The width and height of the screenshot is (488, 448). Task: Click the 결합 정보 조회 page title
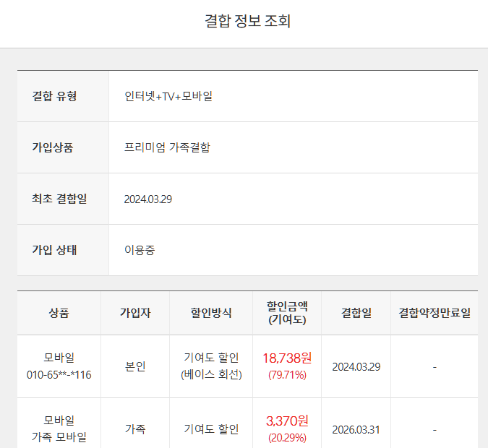247,21
